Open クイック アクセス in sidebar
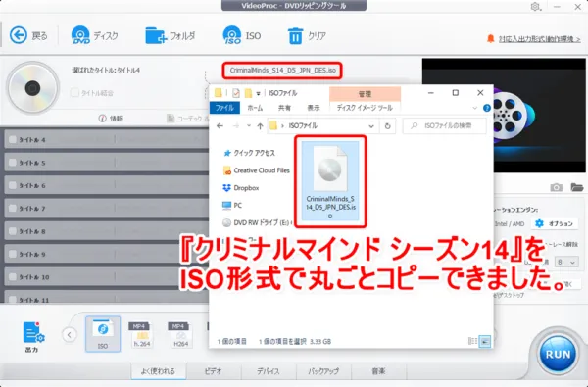 pos(249,153)
